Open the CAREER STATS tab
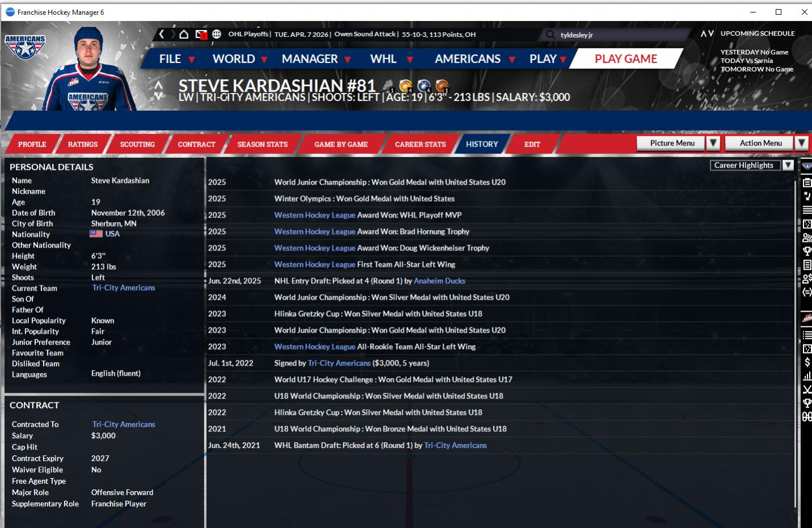Image resolution: width=812 pixels, height=528 pixels. pos(420,144)
